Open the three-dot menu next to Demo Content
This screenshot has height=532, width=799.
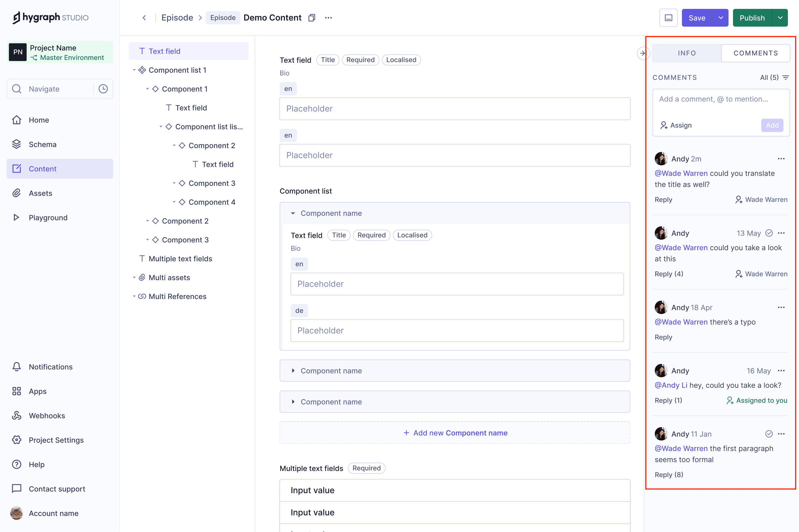pos(328,18)
